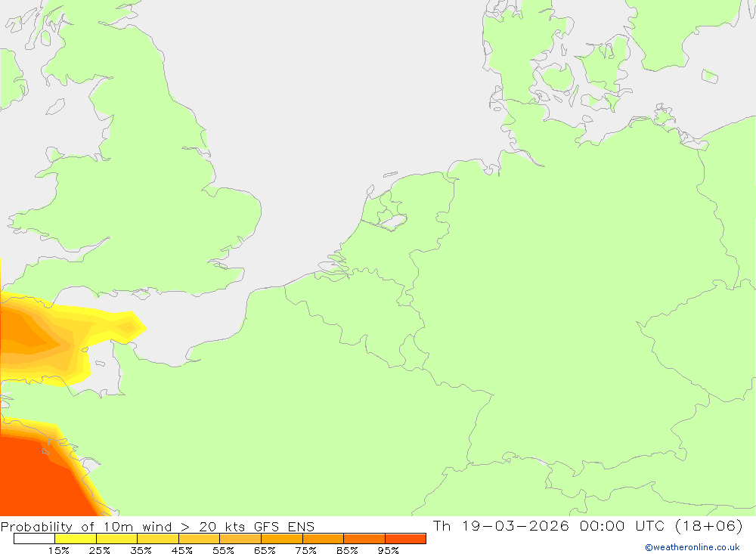Click the 55-65% orange legend swatch

[x=240, y=539]
